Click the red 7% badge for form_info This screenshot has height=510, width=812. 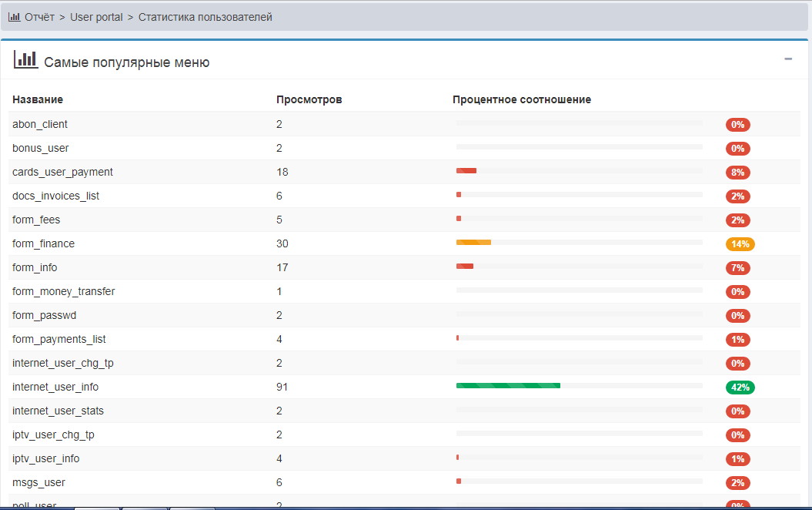click(737, 268)
